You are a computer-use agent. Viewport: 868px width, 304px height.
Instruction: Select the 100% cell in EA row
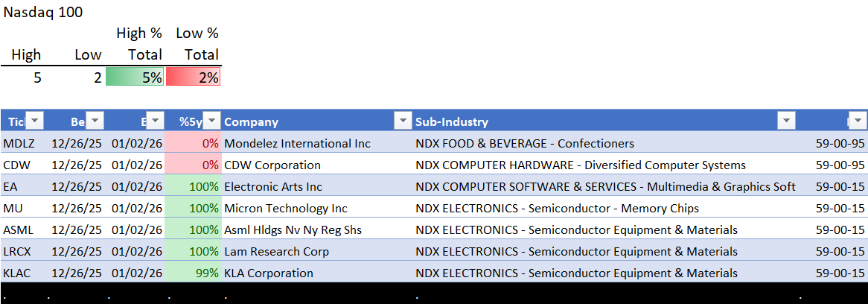point(194,186)
